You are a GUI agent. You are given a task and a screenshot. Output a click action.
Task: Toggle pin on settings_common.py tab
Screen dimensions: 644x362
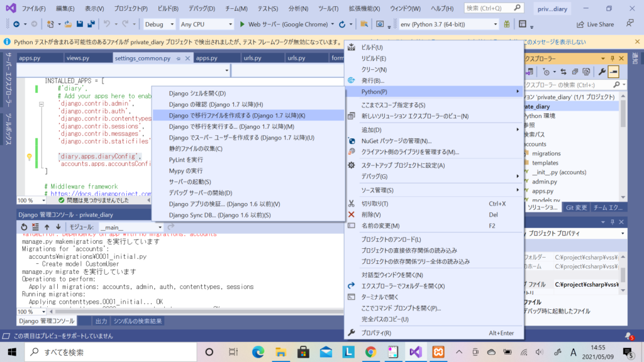(x=178, y=58)
